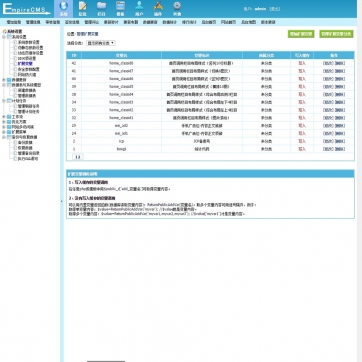Open the Columns (folder) section icon

[x=101, y=9]
